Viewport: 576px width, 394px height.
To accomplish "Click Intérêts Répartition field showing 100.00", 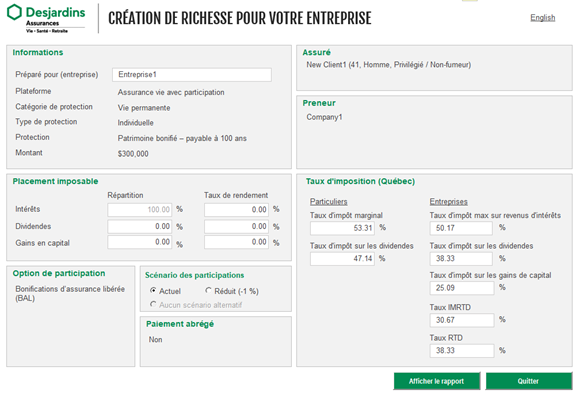I will pos(140,210).
